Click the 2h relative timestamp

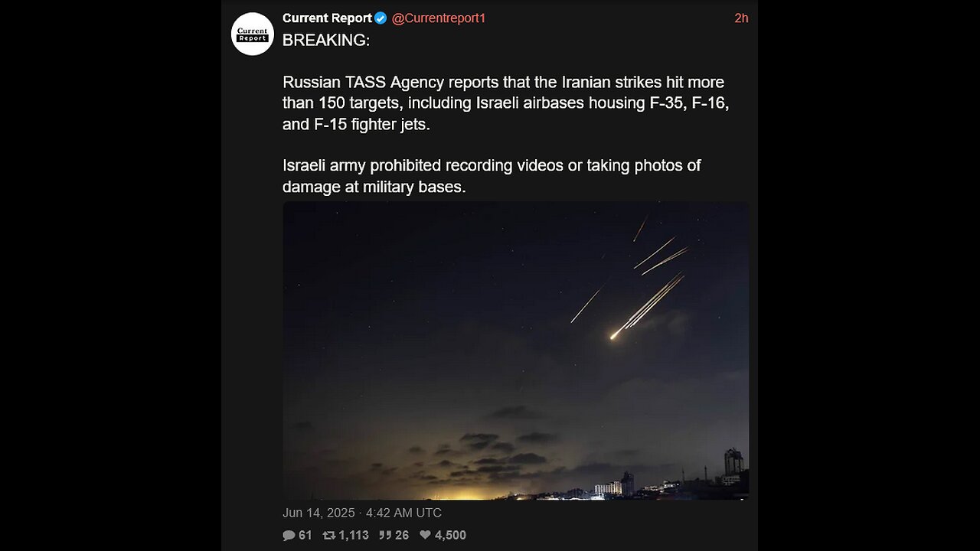point(741,18)
